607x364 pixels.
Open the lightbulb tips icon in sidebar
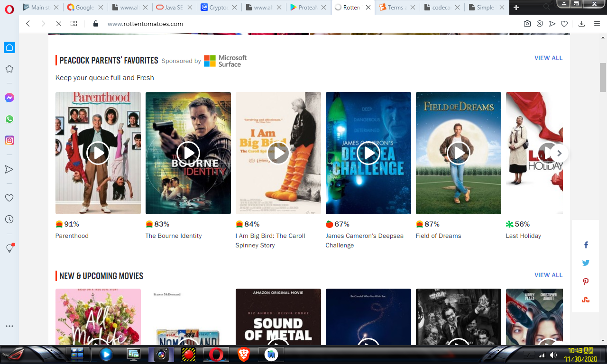(9, 248)
